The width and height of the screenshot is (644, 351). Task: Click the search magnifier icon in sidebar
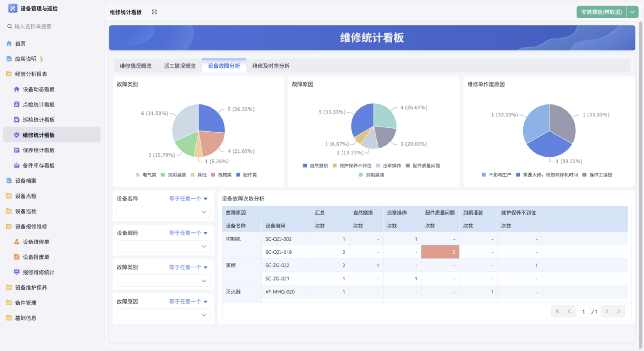9,26
